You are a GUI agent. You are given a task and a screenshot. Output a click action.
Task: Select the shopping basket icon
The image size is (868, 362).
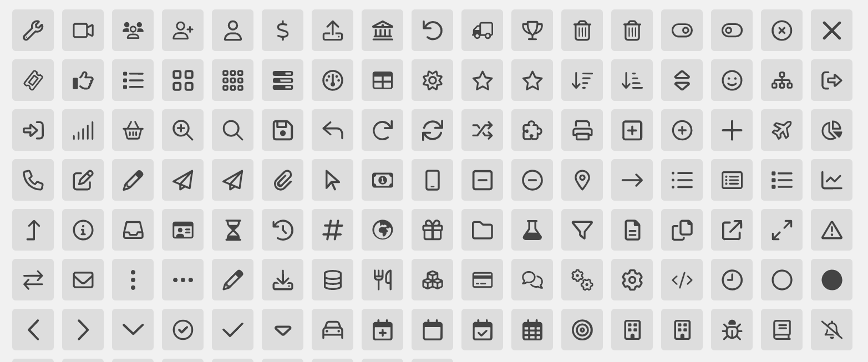133,130
